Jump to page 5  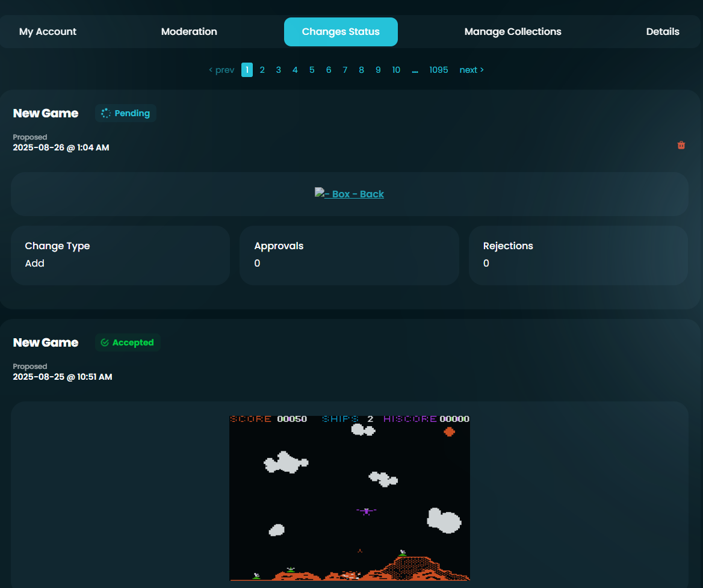pyautogui.click(x=312, y=70)
